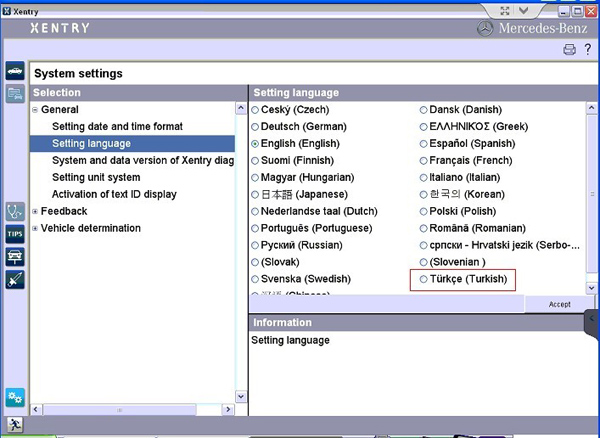Click the Xentry title bar app icon

(x=7, y=11)
